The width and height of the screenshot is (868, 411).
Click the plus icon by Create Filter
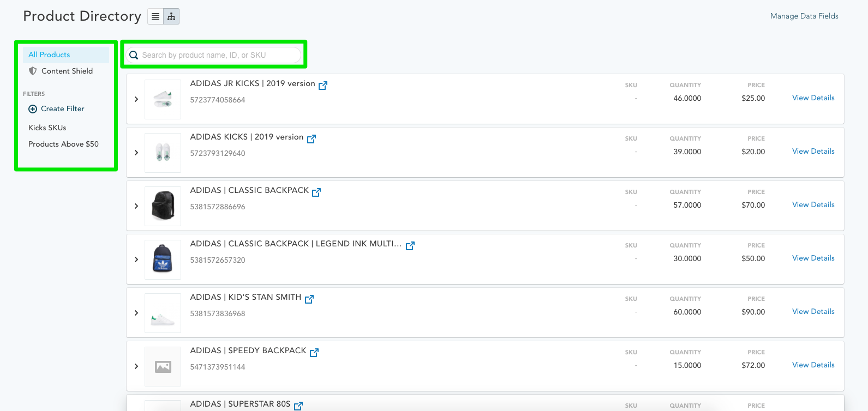[33, 109]
